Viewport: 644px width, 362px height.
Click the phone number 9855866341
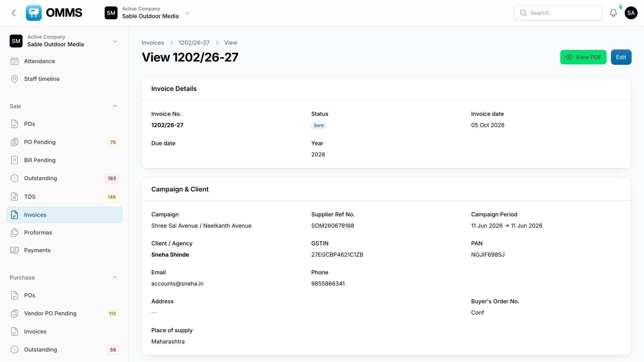click(x=328, y=284)
